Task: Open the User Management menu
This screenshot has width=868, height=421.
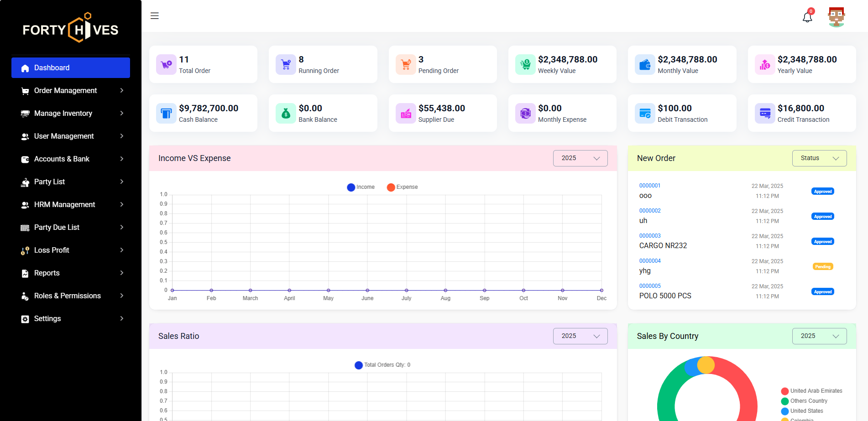Action: click(71, 136)
